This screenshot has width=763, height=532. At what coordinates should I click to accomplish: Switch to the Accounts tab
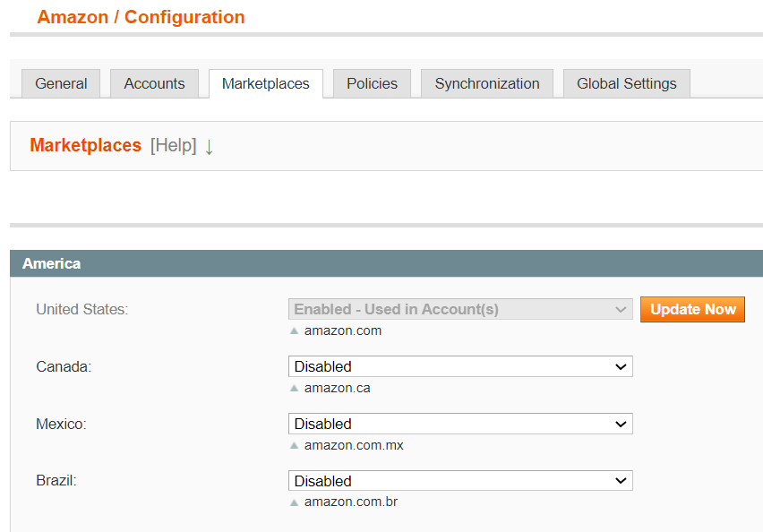pos(154,83)
